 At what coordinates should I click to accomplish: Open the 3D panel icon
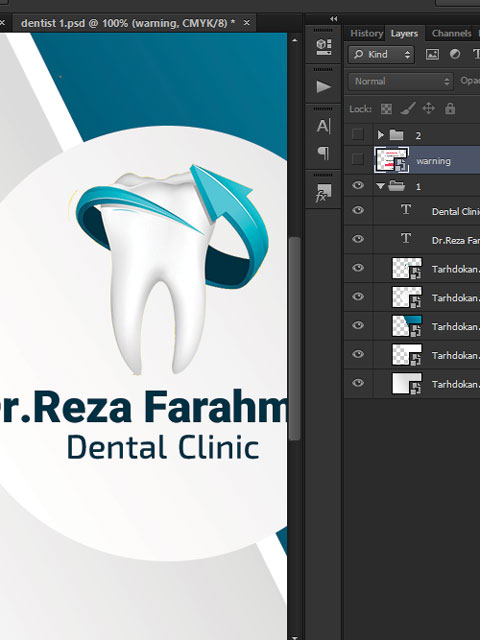click(x=324, y=47)
